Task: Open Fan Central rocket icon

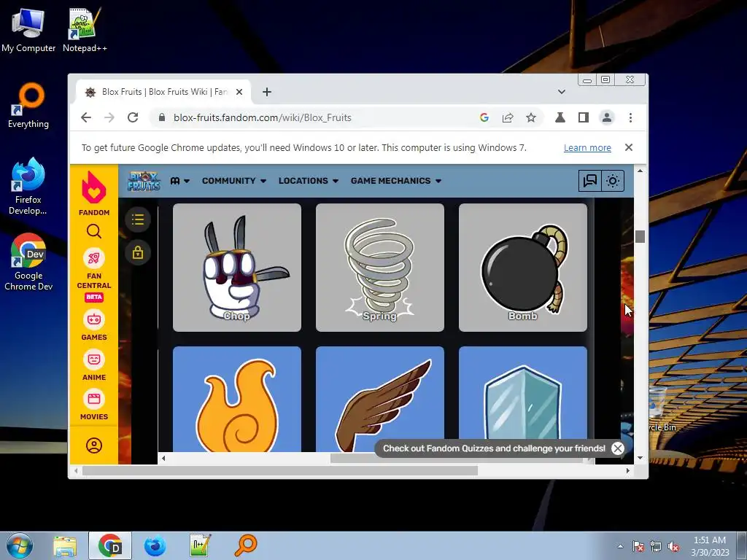Action: (x=94, y=258)
